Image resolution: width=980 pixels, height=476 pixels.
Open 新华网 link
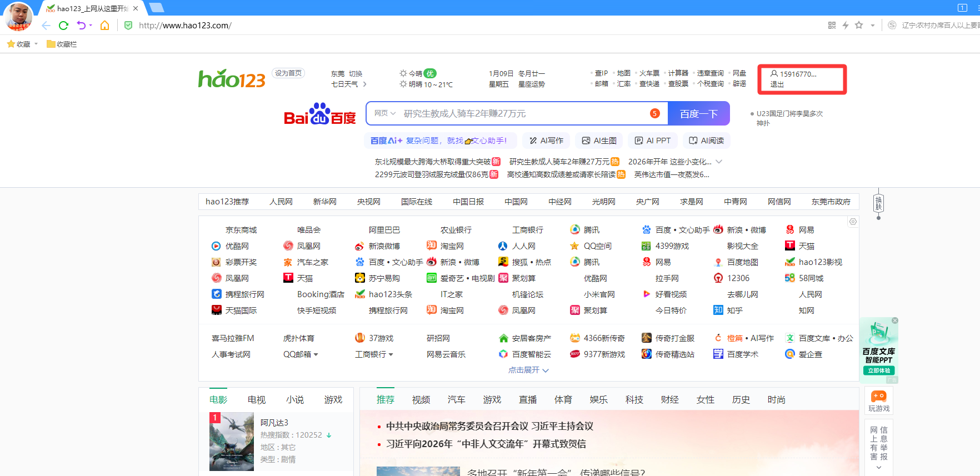[325, 202]
